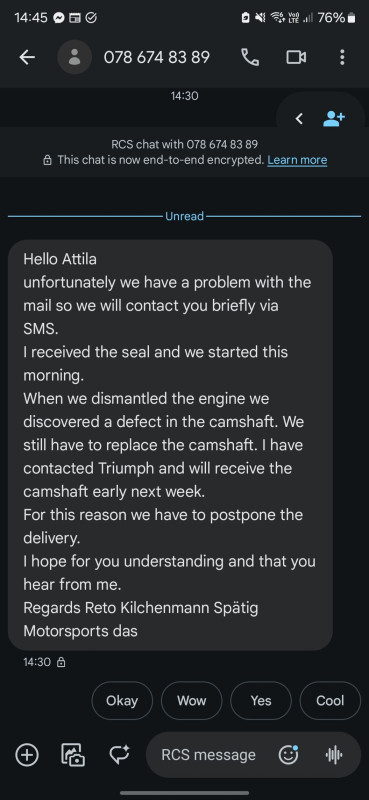Viewport: 369px width, 800px height.
Task: Open the emoji picker smiley icon
Action: (288, 755)
